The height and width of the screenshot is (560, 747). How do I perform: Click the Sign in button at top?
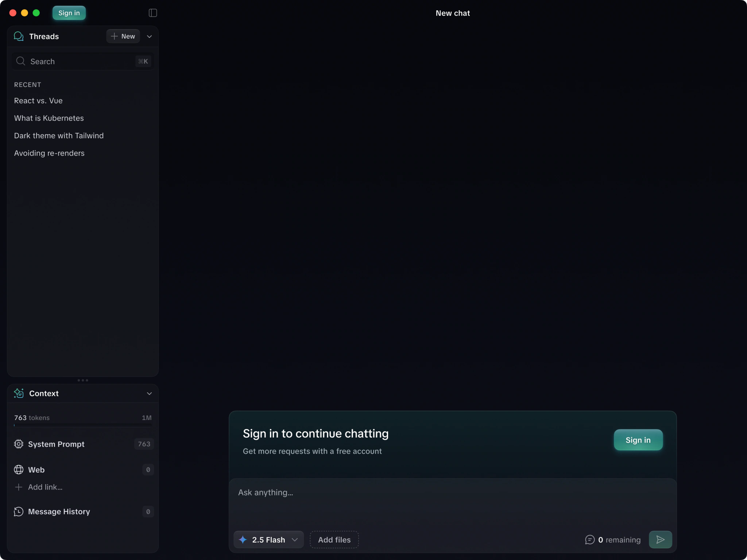click(69, 13)
